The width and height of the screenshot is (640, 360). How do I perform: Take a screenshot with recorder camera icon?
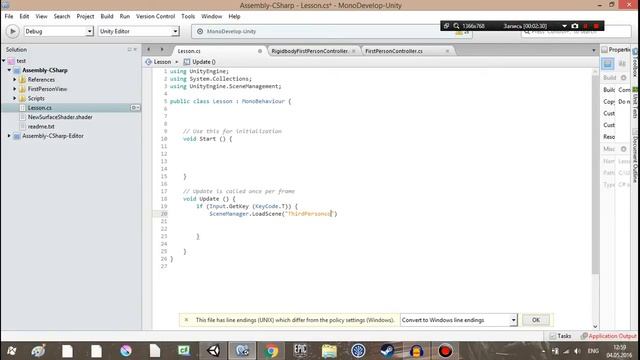575,26
